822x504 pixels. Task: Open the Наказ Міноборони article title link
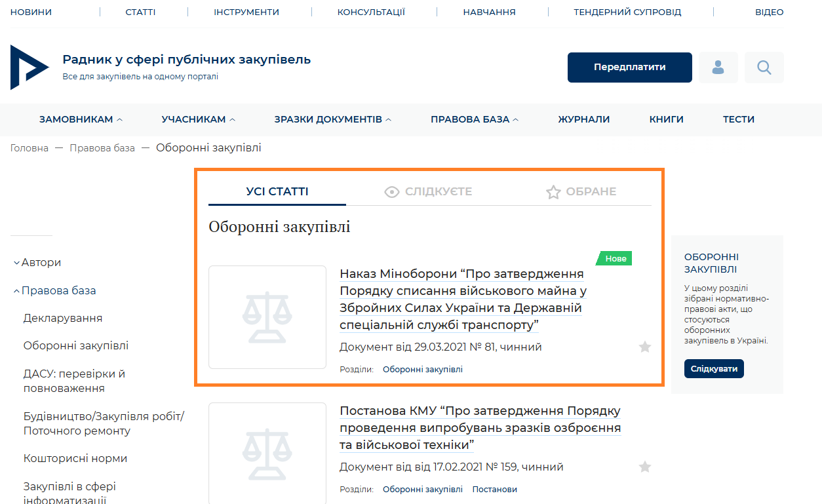click(x=463, y=300)
